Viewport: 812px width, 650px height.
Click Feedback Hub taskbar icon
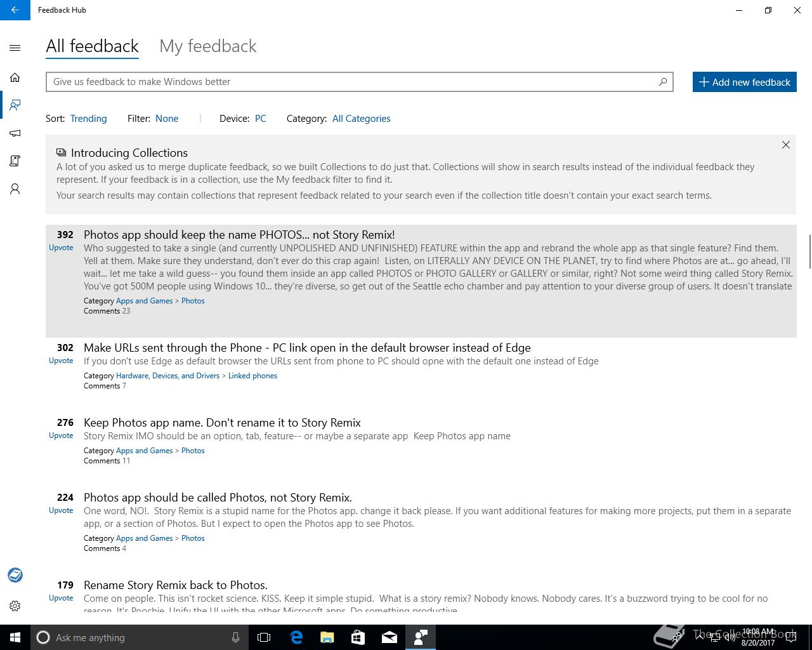[420, 637]
